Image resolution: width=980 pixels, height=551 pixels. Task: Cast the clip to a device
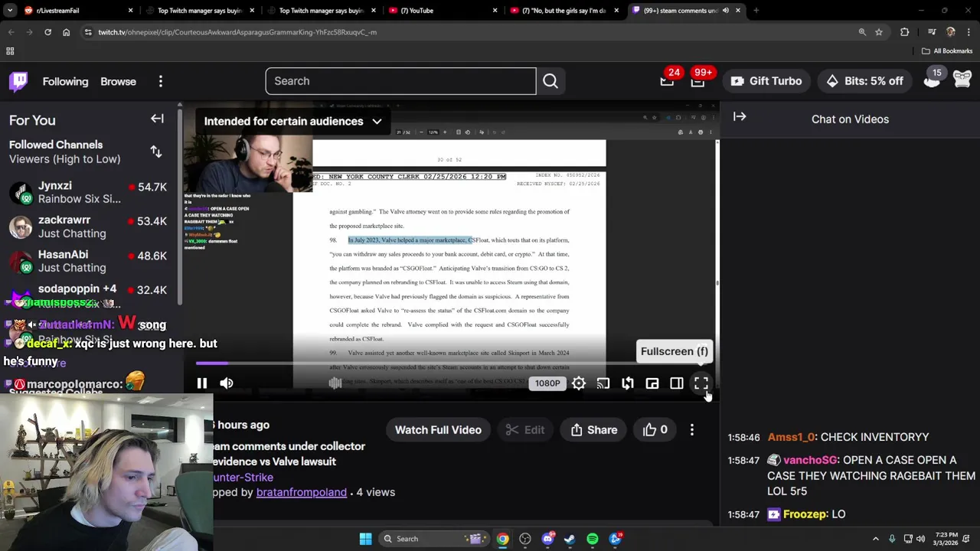pyautogui.click(x=603, y=383)
